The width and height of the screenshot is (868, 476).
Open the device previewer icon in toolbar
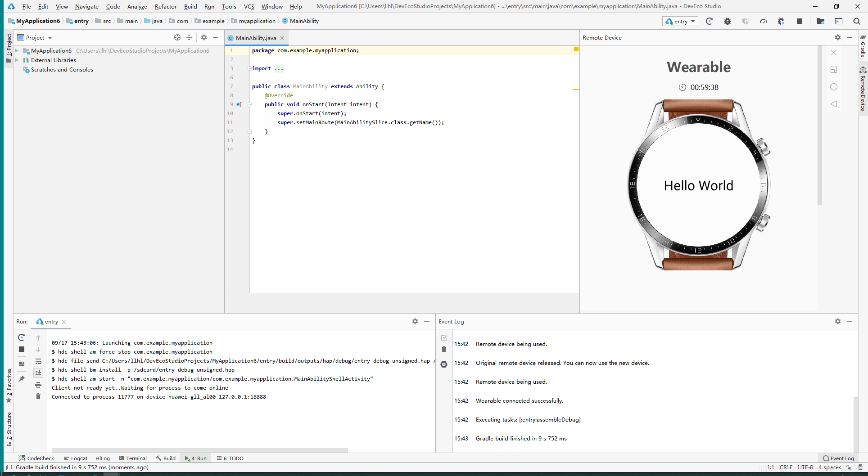click(x=839, y=21)
